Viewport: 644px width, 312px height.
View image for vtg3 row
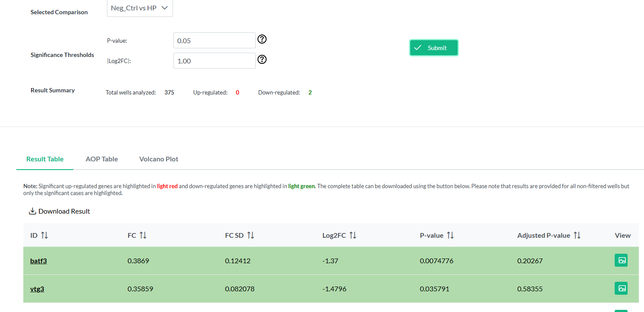pos(621,288)
